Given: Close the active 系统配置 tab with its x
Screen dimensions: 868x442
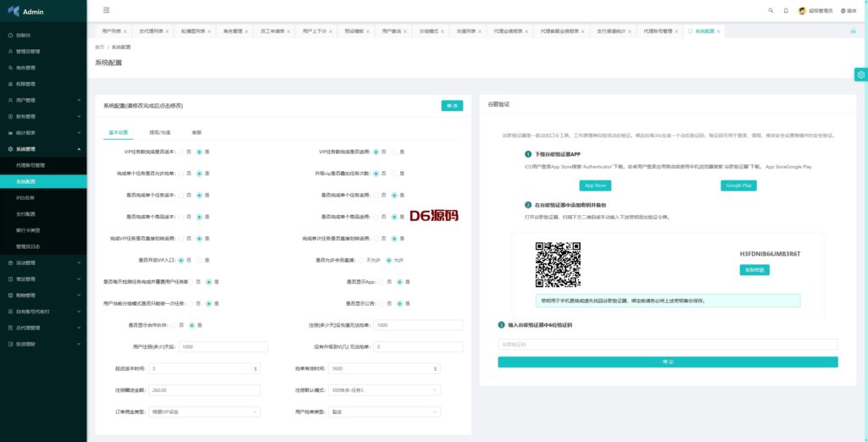Looking at the screenshot, I should pyautogui.click(x=719, y=31).
